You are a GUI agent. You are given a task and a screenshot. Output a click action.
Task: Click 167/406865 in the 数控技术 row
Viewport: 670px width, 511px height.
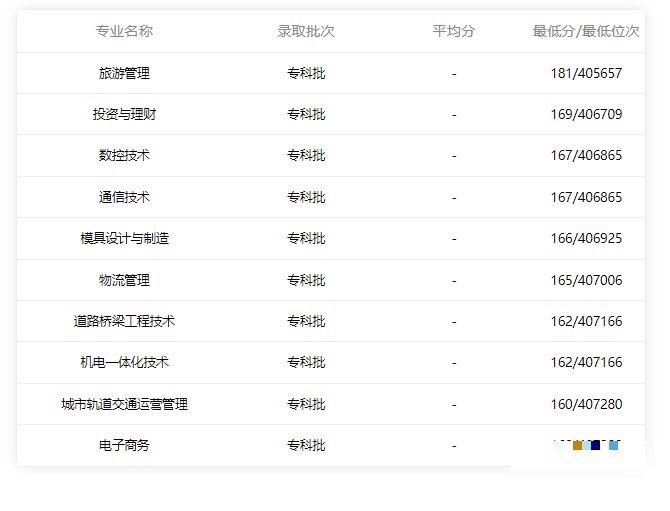click(x=586, y=155)
